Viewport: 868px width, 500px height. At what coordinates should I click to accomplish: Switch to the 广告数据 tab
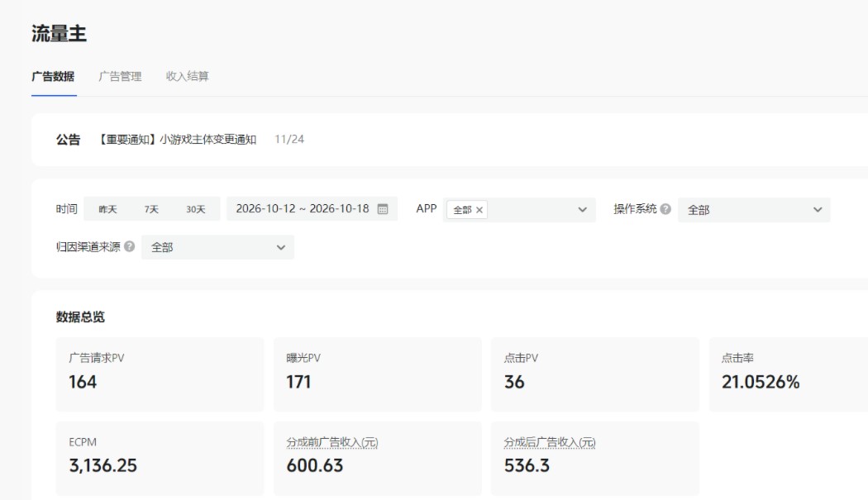pos(53,76)
